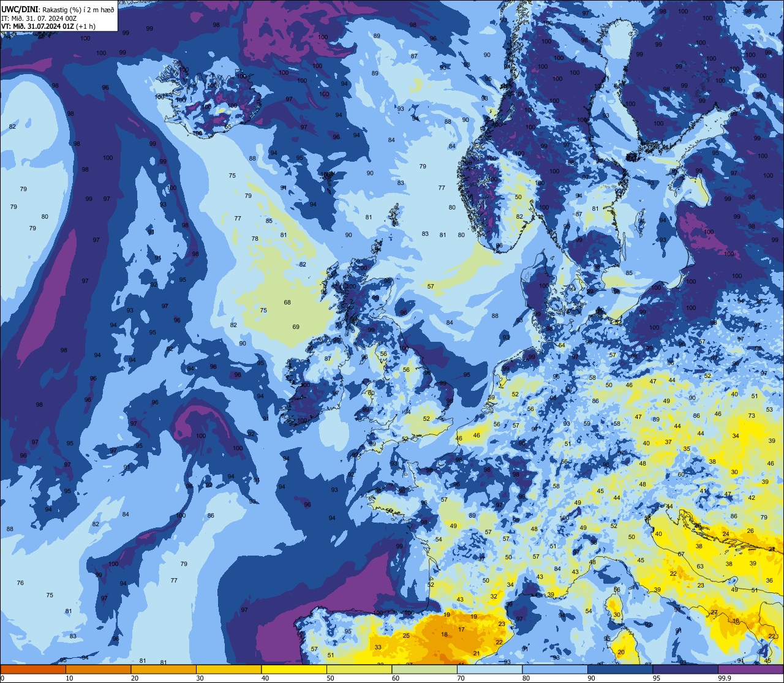Pick the 60–70 yellow-green legend swatch
This screenshot has width=784, height=683.
(424, 669)
